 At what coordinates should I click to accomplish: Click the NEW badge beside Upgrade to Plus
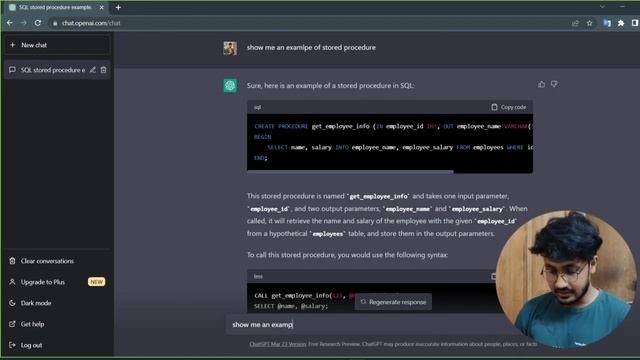tap(96, 282)
